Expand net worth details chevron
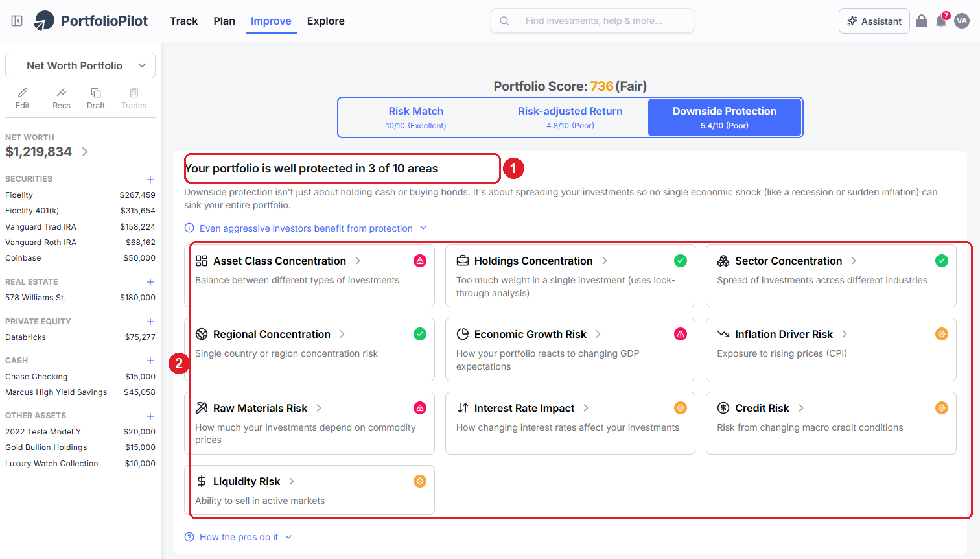 (85, 152)
